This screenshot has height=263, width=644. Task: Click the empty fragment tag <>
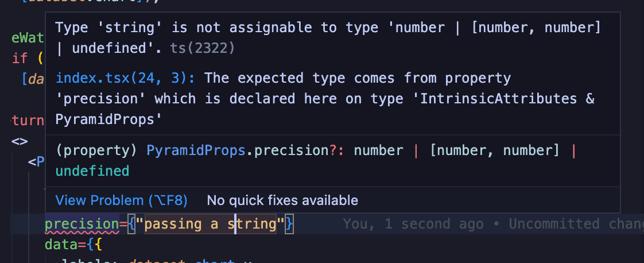(x=20, y=141)
